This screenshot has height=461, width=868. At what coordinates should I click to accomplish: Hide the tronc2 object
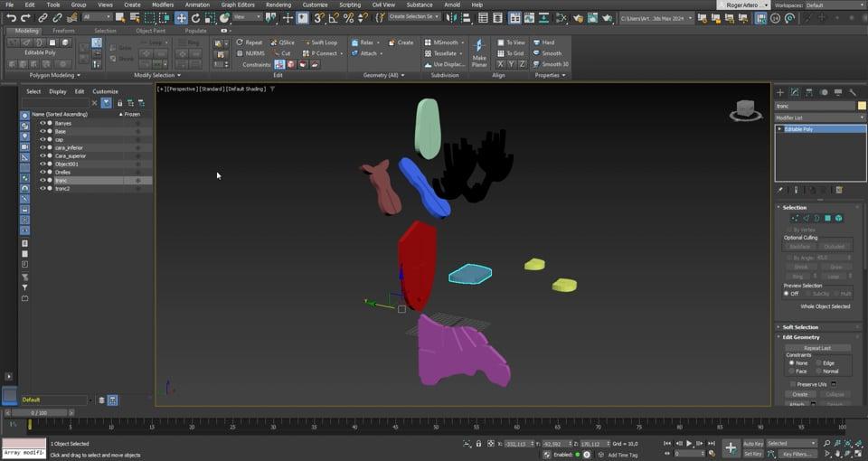coord(42,189)
